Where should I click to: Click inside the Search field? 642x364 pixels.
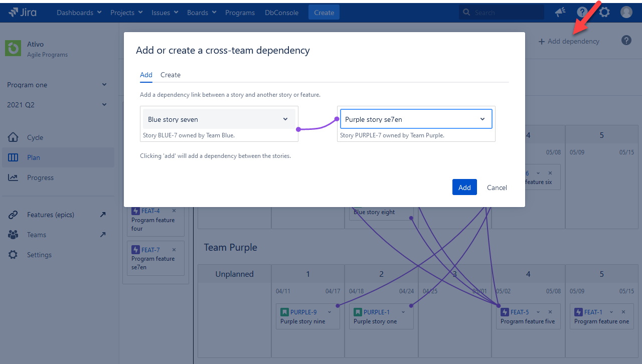pos(502,12)
